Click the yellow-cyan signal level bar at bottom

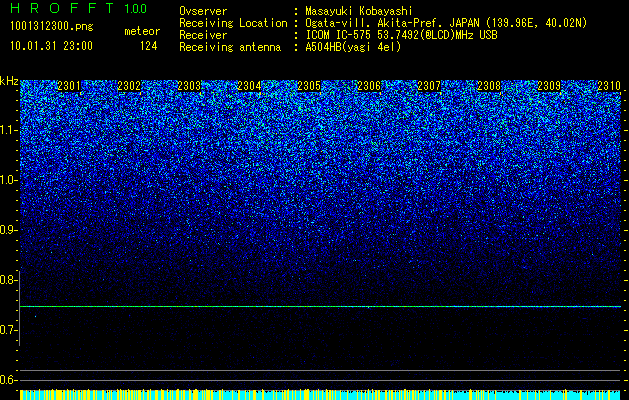coord(321,394)
